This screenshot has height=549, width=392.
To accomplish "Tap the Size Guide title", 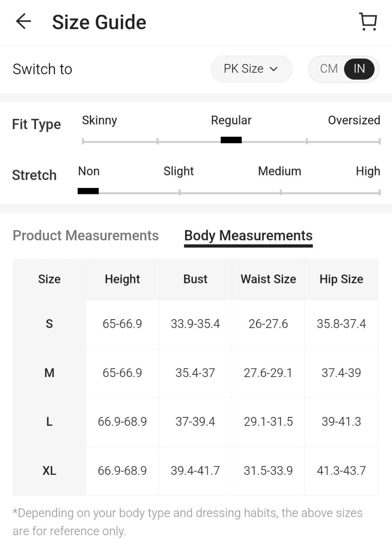I will pyautogui.click(x=99, y=22).
